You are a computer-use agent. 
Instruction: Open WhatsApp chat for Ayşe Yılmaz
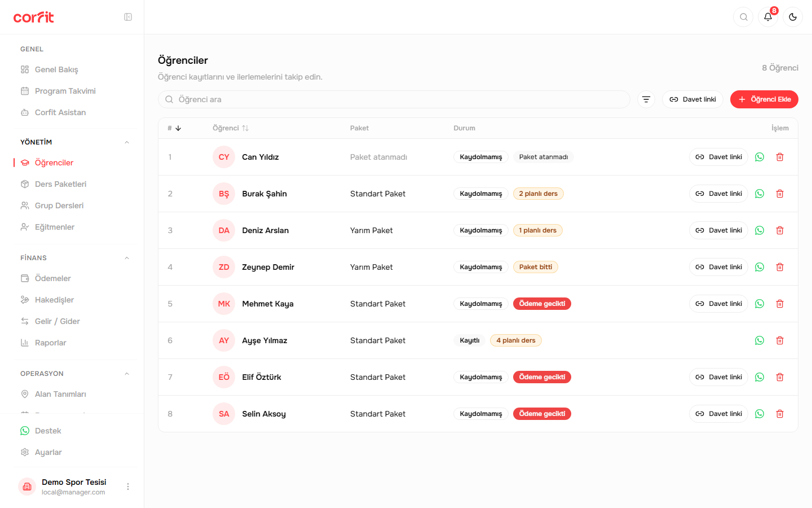(x=760, y=340)
